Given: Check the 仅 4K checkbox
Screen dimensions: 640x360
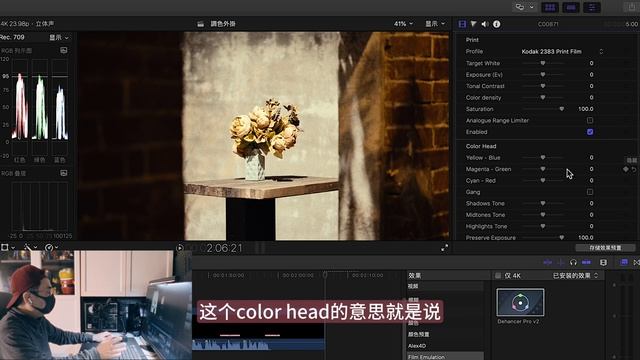Looking at the screenshot, I should (x=498, y=276).
